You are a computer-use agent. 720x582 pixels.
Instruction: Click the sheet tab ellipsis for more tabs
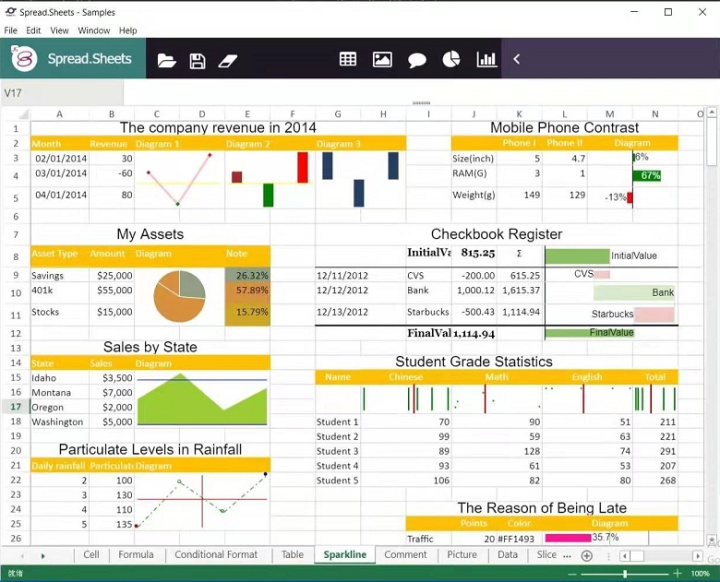click(x=568, y=556)
